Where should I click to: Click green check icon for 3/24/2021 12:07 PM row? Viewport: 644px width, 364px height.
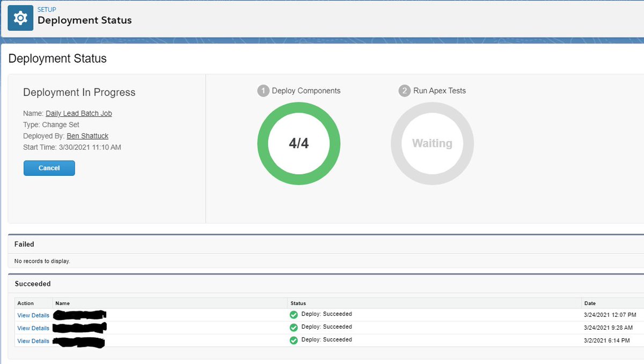(294, 315)
